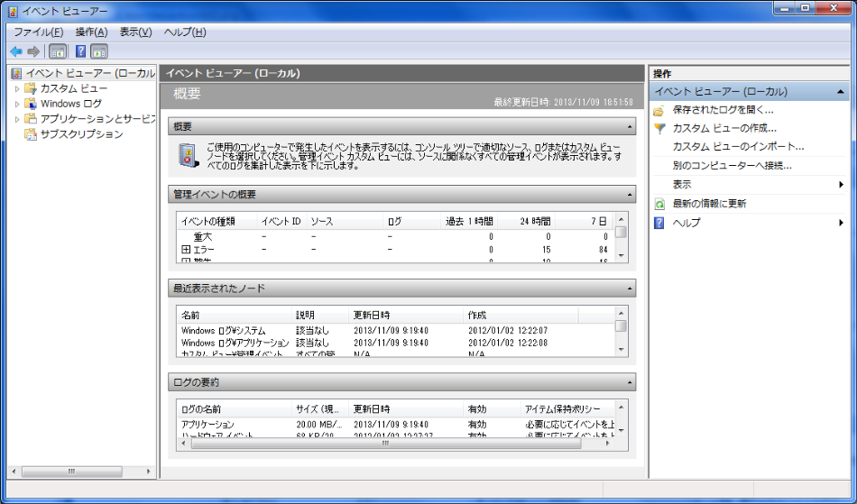Click the 最新の情報に更新 refresh icon
This screenshot has height=504, width=857.
[x=659, y=205]
